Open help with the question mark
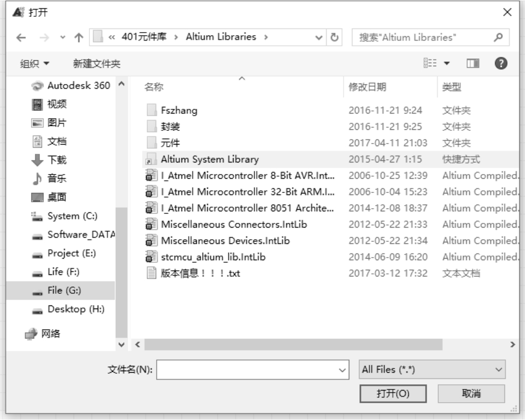Viewport: 525px width, 420px height. [x=501, y=63]
